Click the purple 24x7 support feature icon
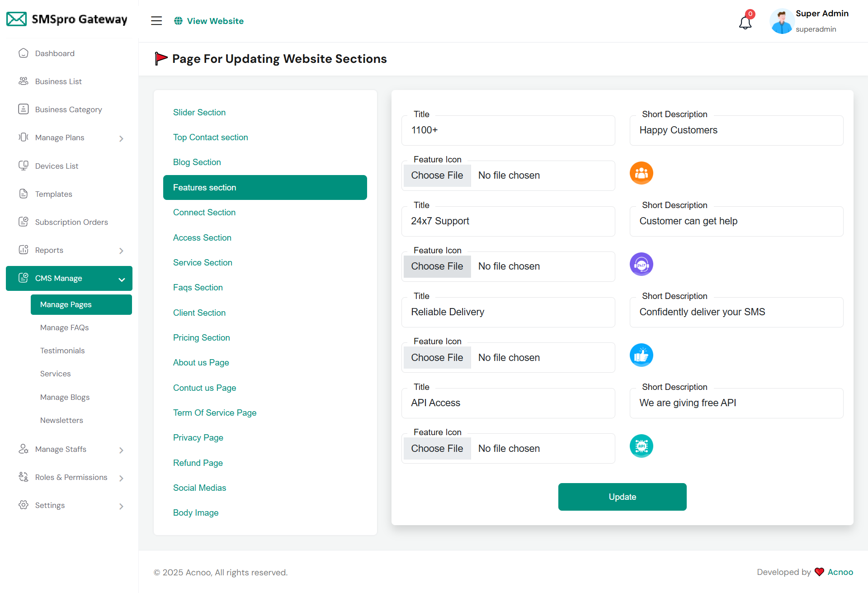Screen dimensions: 868x593 [x=641, y=264]
